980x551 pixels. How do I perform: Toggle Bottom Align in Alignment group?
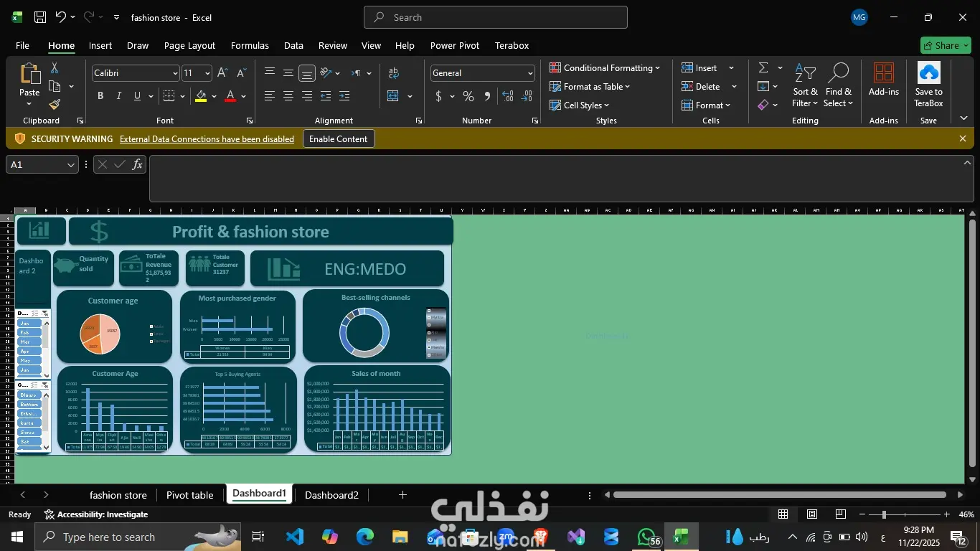pos(307,73)
